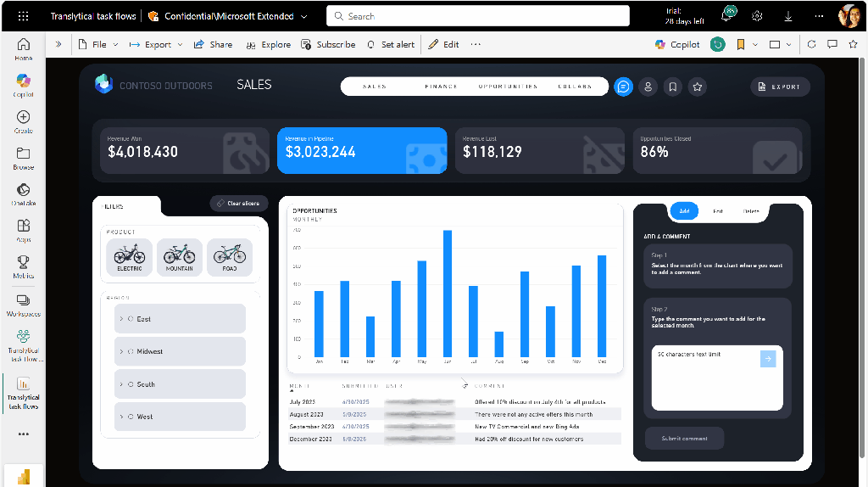Select the East region radio button
This screenshot has width=868, height=487.
pos(131,319)
